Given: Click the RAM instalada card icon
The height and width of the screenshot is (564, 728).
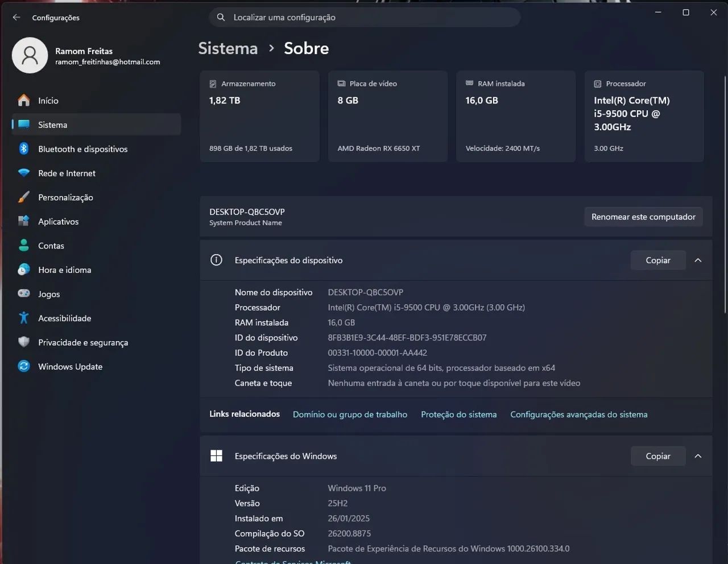Looking at the screenshot, I should (469, 83).
